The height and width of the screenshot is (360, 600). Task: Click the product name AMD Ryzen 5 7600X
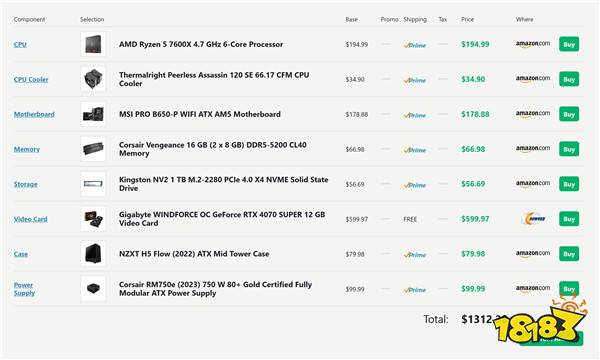[x=201, y=44]
